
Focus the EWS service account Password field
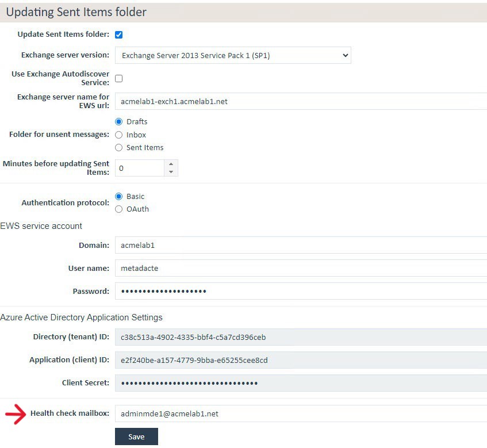(x=299, y=291)
